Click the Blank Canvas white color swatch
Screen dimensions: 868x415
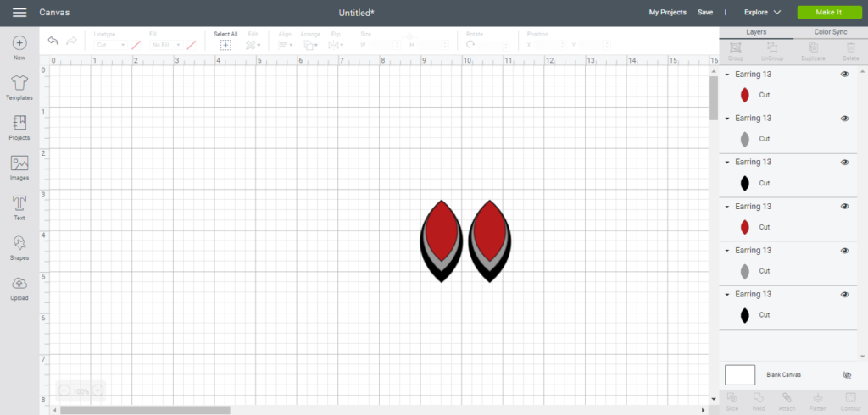pyautogui.click(x=739, y=374)
